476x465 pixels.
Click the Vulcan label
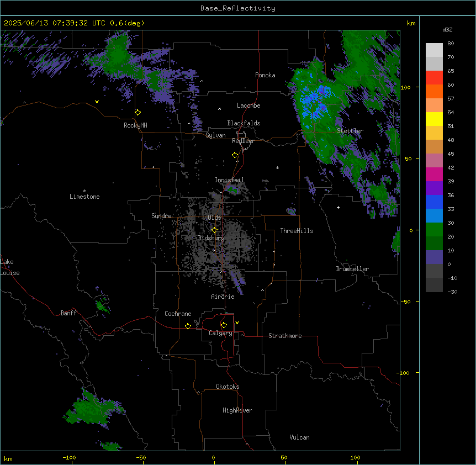[x=300, y=437]
